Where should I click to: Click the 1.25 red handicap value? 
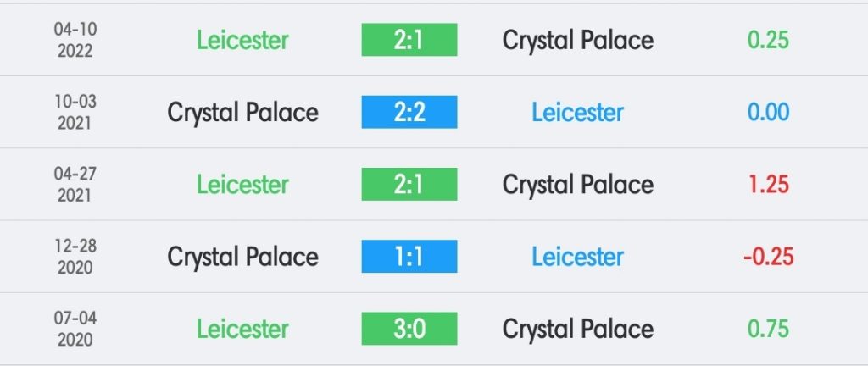coord(768,184)
